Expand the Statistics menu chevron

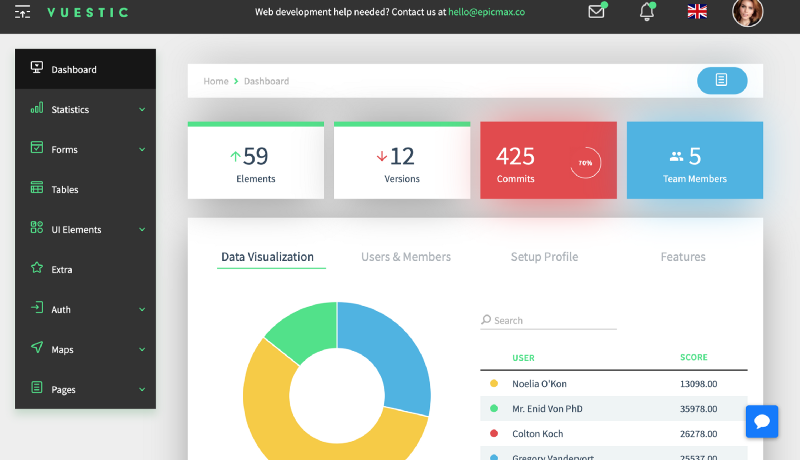pos(142,110)
